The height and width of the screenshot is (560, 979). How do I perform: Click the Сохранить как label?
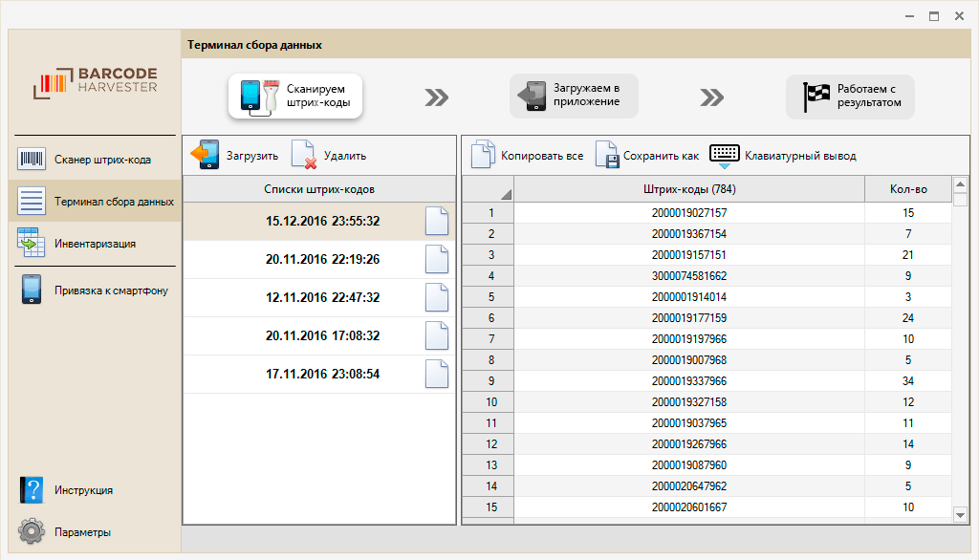[661, 156]
